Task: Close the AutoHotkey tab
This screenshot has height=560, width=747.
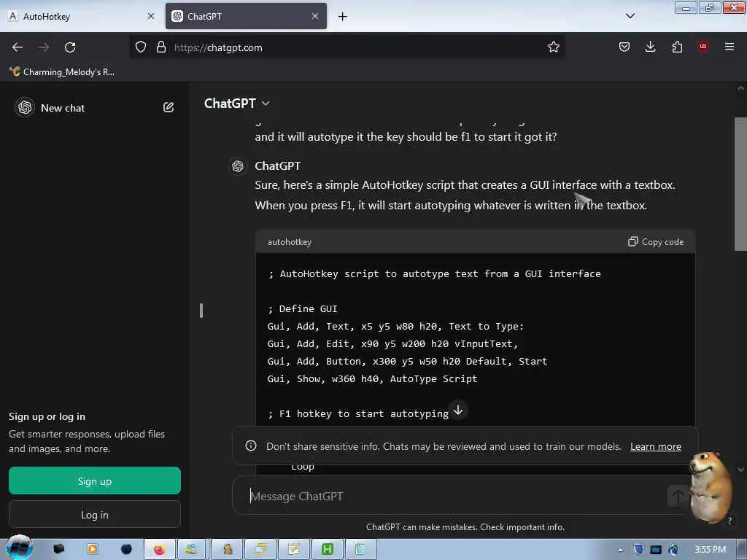Action: pyautogui.click(x=151, y=16)
